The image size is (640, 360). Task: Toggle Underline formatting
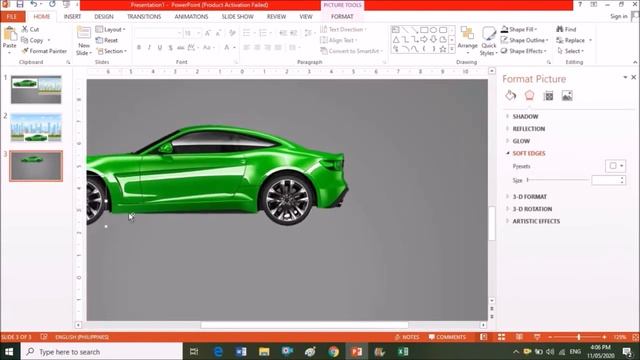coord(160,48)
